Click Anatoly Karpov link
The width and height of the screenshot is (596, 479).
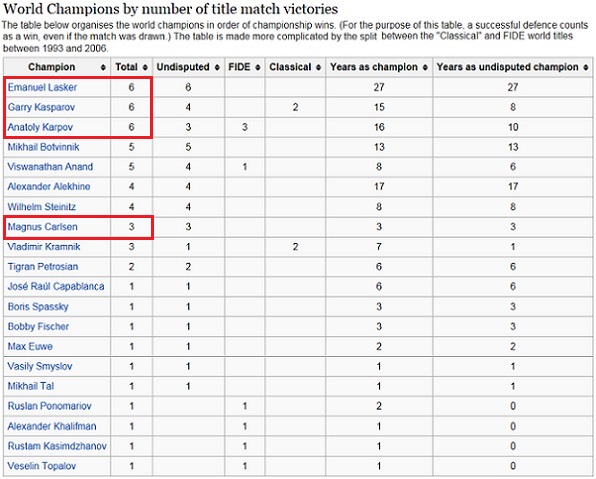[40, 127]
